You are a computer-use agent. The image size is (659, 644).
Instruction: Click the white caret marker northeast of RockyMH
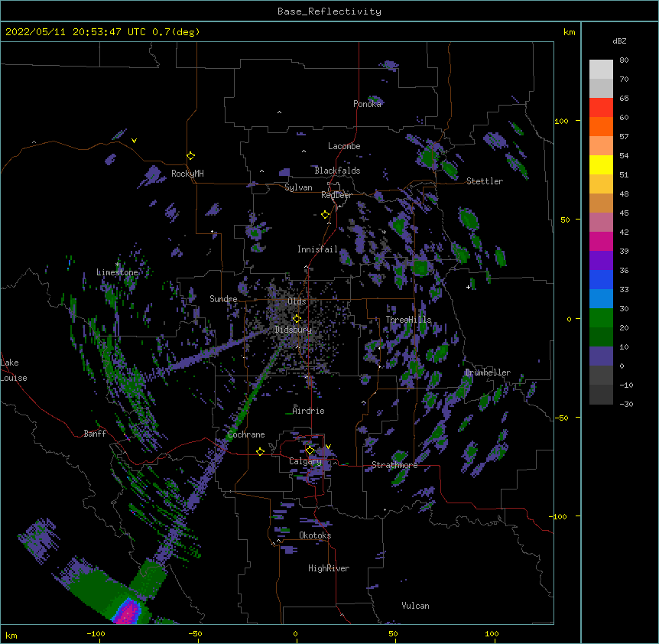click(261, 171)
